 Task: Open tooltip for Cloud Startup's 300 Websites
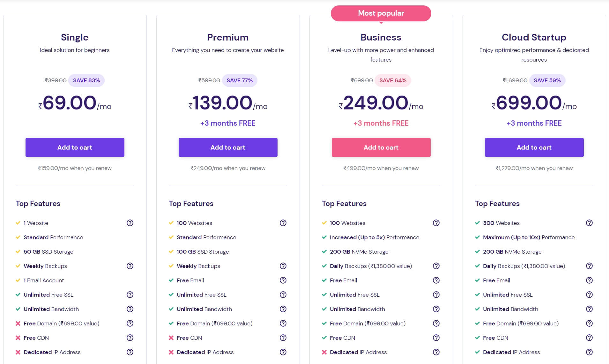(589, 223)
